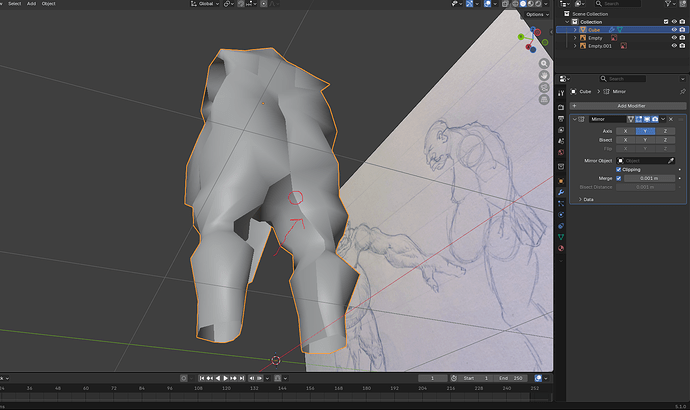Open the Output properties tab

561,119
